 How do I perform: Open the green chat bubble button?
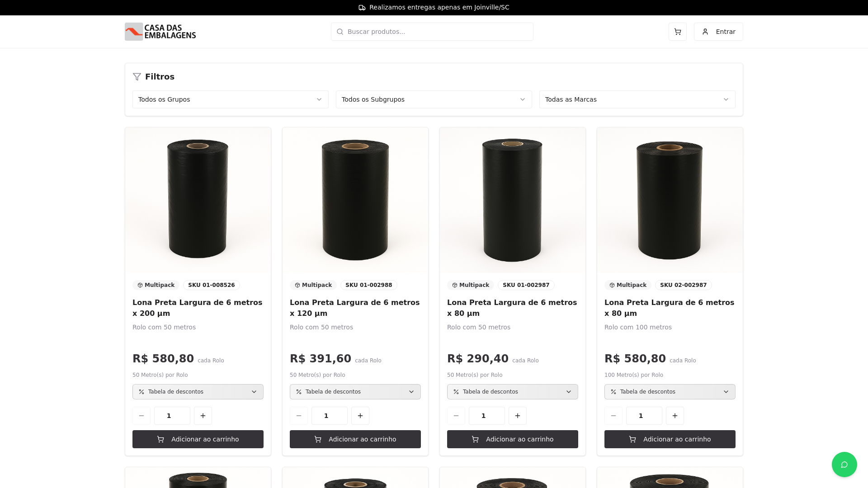844,465
